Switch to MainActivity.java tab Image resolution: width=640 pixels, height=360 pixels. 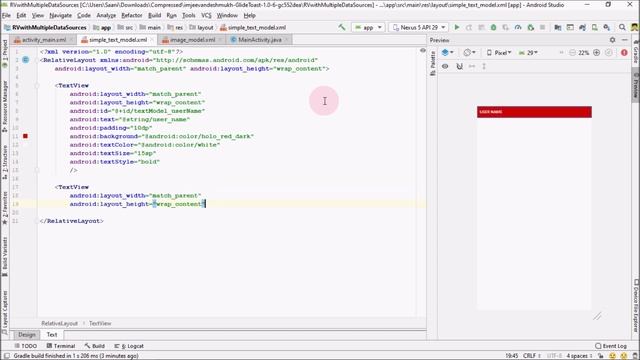click(260, 40)
